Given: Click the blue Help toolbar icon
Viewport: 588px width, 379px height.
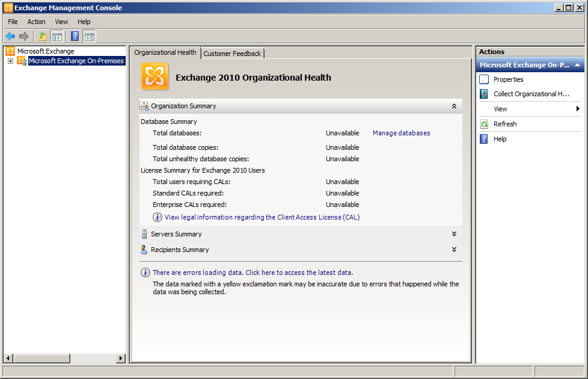Looking at the screenshot, I should tap(75, 36).
